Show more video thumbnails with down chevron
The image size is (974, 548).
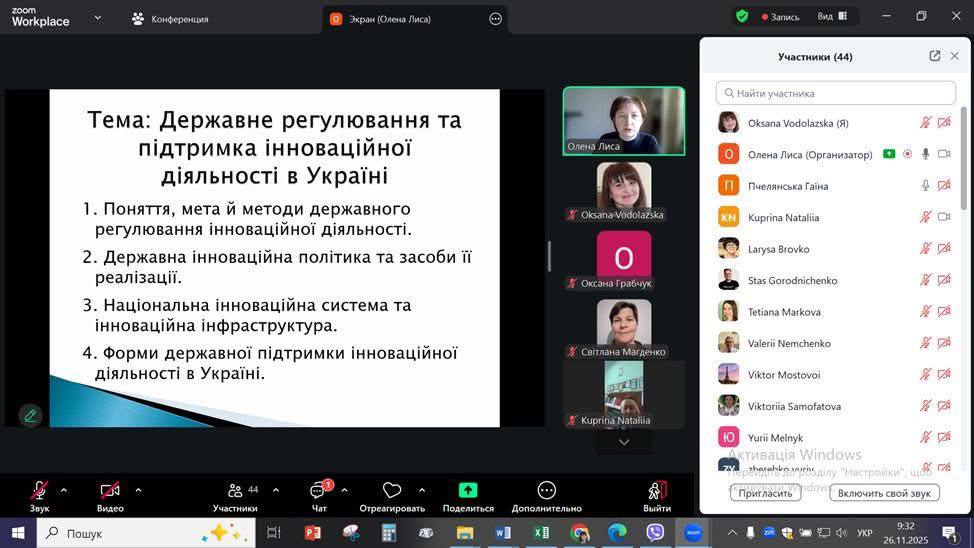point(624,442)
